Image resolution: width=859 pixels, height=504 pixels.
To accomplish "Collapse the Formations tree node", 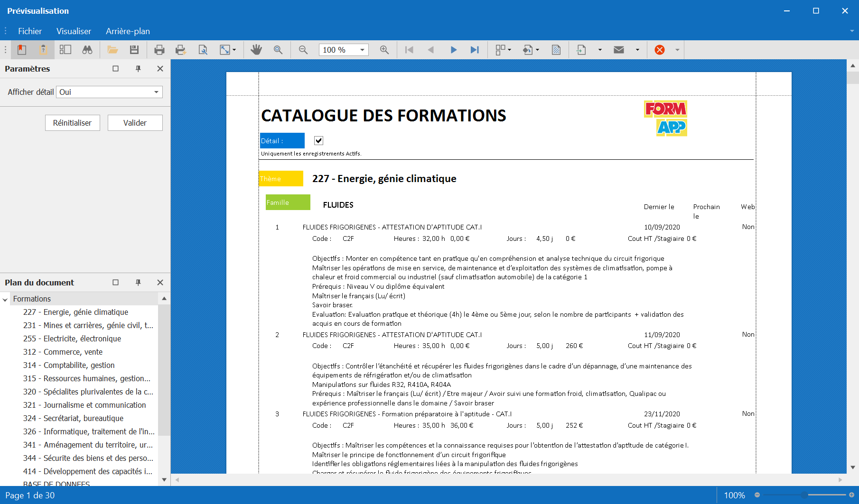I will point(5,300).
